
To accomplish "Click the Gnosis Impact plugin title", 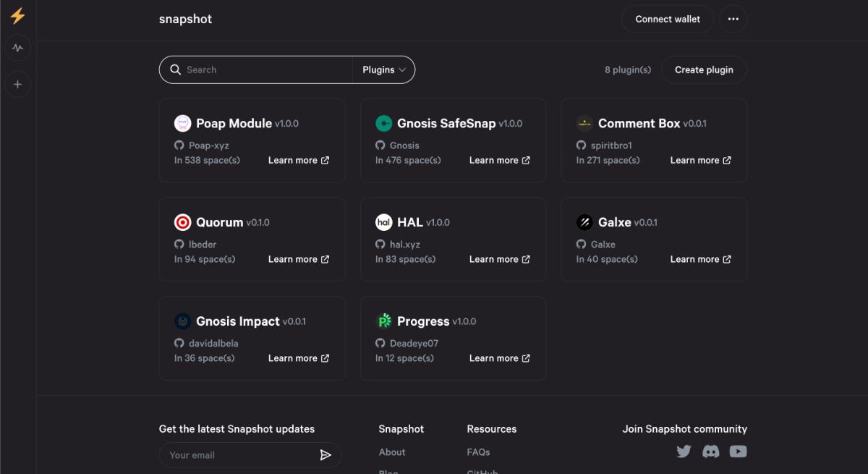I will (x=238, y=321).
